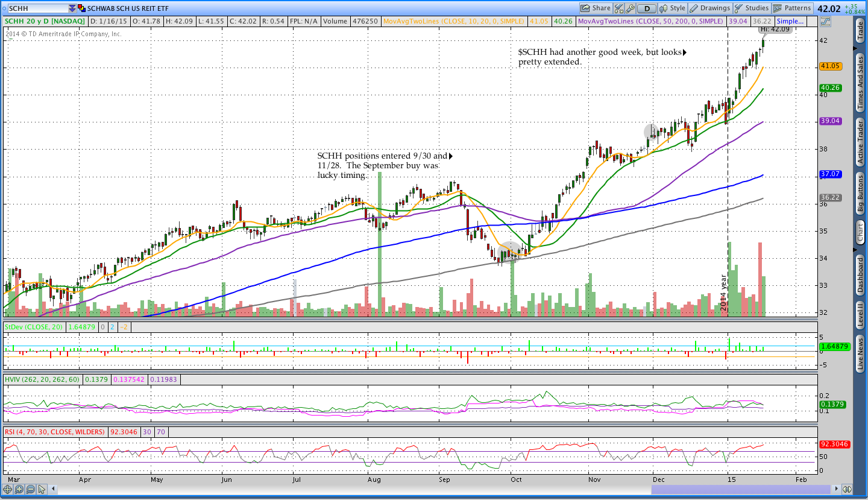Image resolution: width=868 pixels, height=500 pixels.
Task: Click the RSI 30 oversold level value
Action: coord(146,432)
